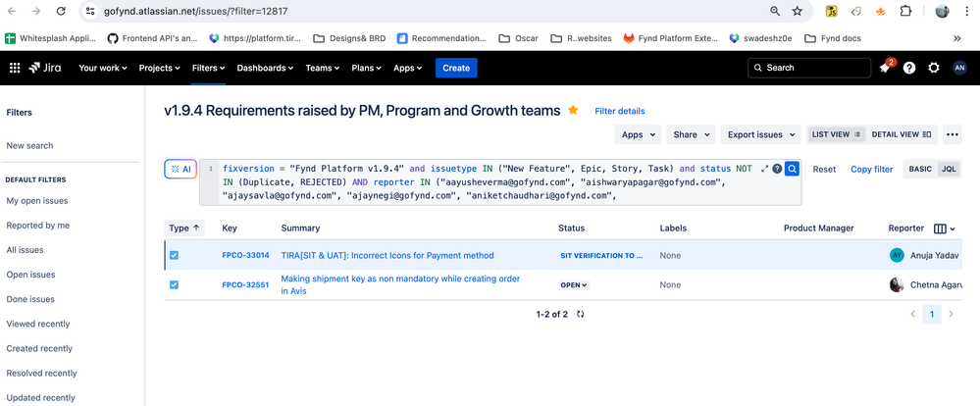Image resolution: width=980 pixels, height=406 pixels.
Task: Open the Reported by me filter
Action: (37, 226)
